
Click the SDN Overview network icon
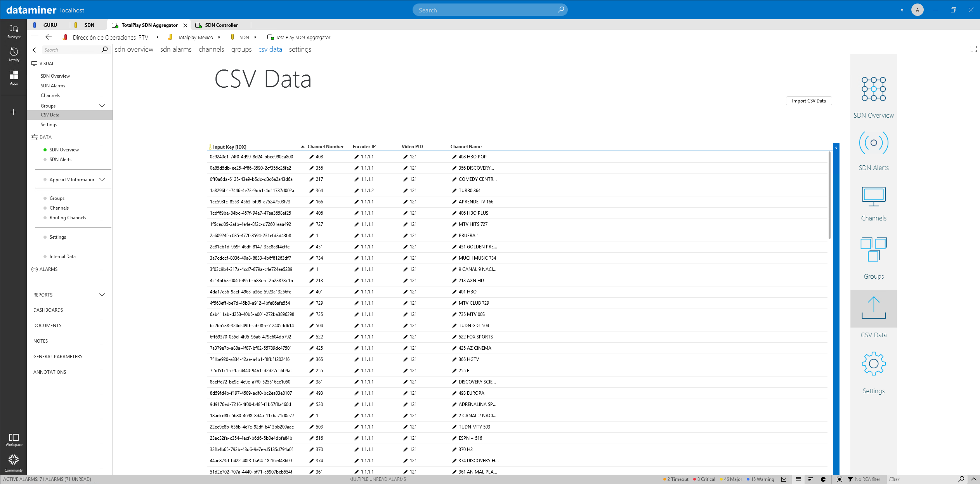click(873, 89)
